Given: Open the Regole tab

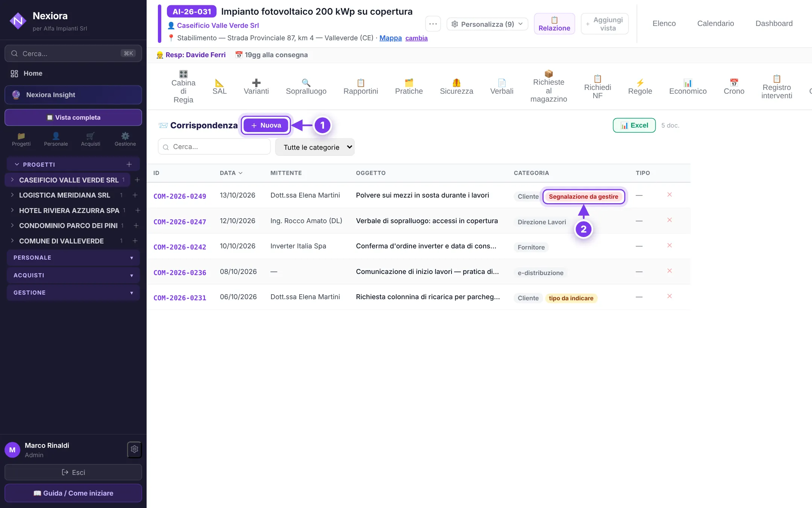Looking at the screenshot, I should click(640, 87).
